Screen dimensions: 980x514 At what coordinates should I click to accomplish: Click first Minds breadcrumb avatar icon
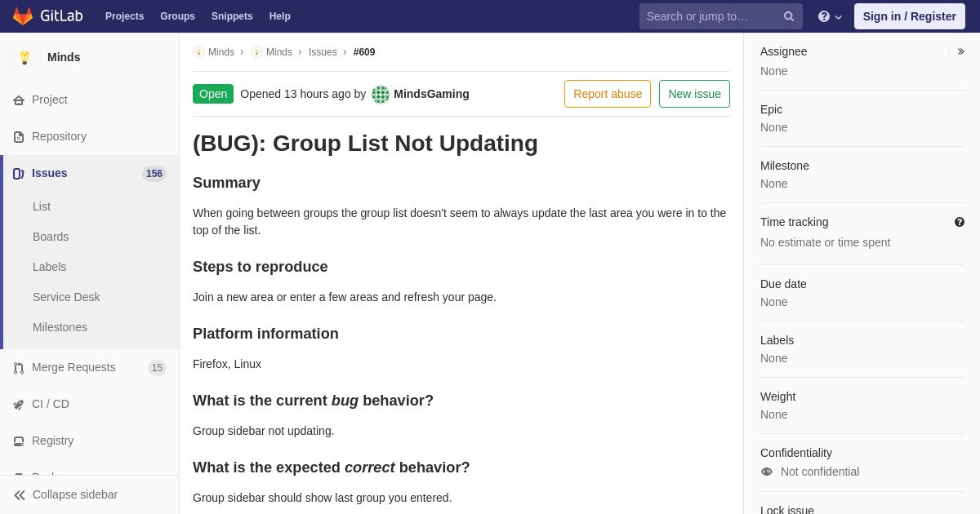(199, 52)
